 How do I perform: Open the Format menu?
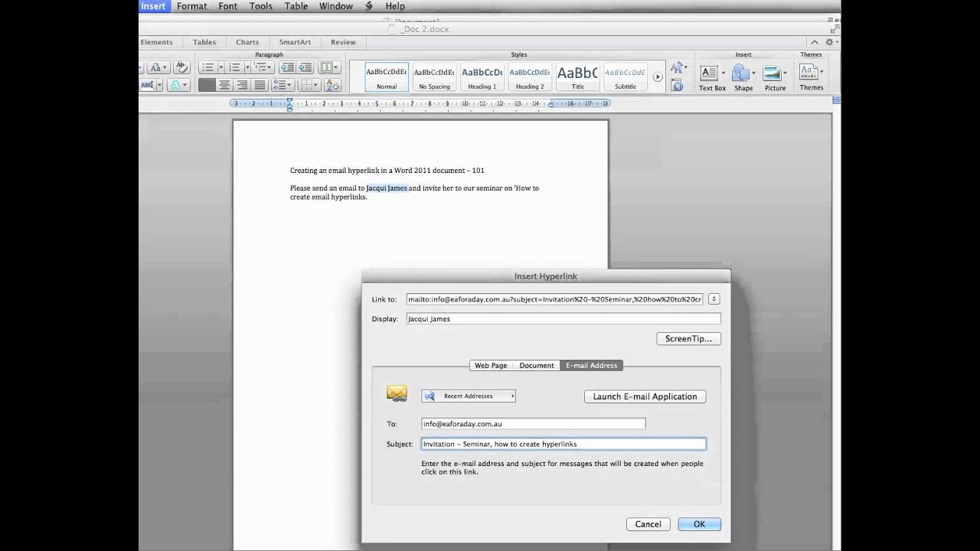191,6
